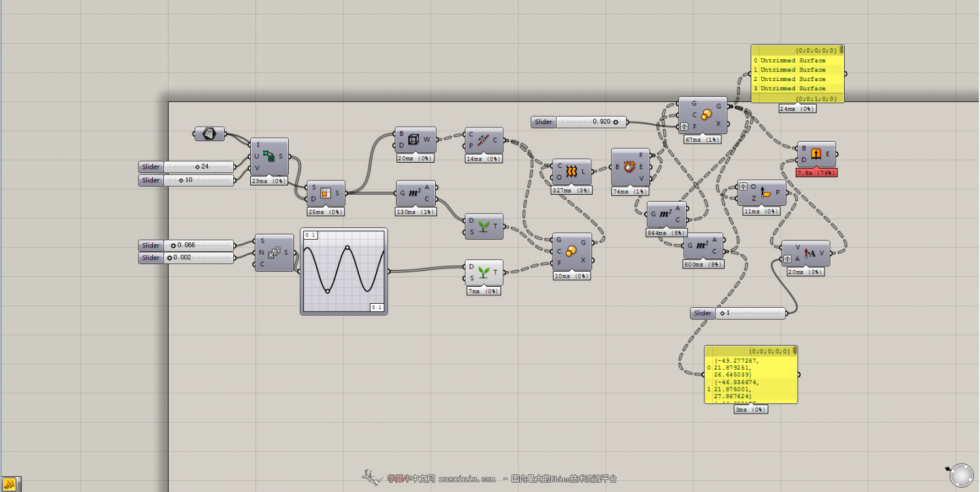
Task: Click the '327ms (3%)' profiler label
Action: (572, 190)
